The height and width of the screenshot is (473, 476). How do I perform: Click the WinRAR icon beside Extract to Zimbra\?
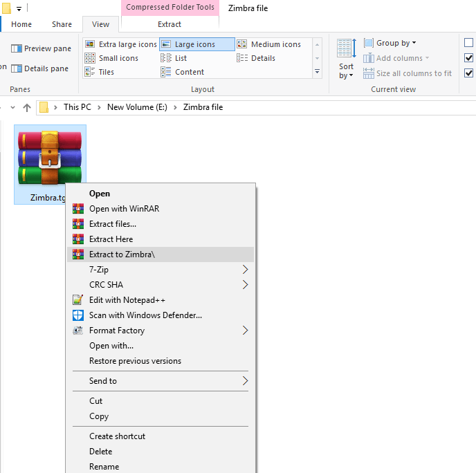[x=78, y=254]
